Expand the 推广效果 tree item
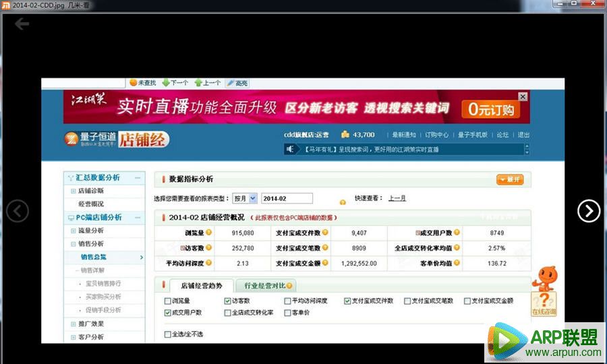The image size is (607, 364). [x=73, y=324]
